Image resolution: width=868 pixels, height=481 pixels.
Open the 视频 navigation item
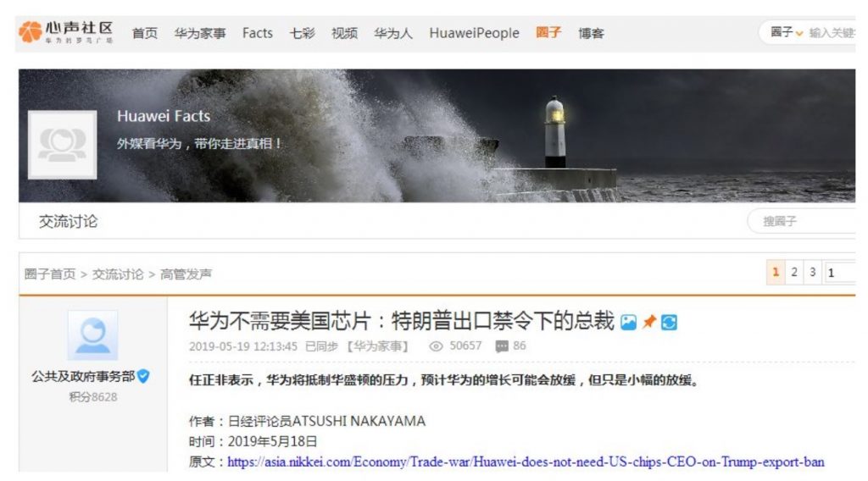(x=344, y=33)
